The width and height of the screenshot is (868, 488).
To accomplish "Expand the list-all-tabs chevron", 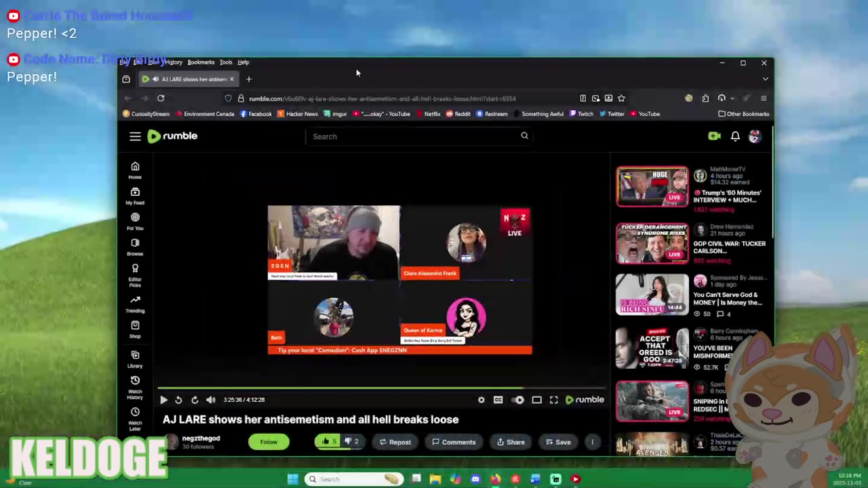I will [765, 79].
